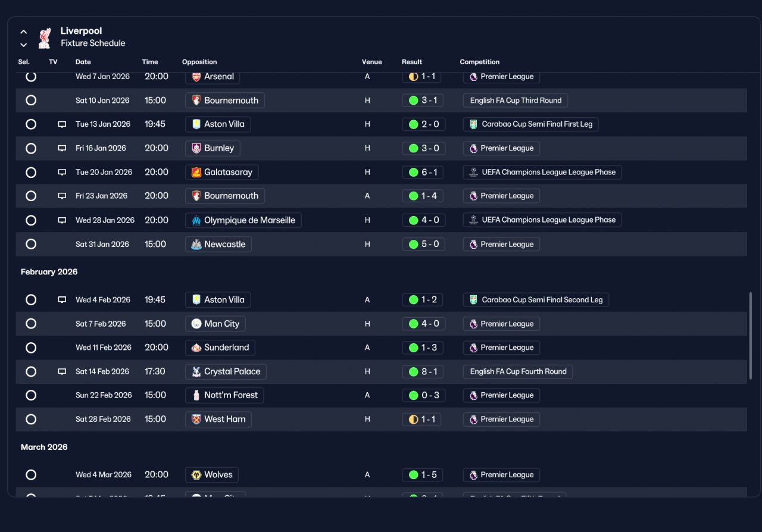The width and height of the screenshot is (762, 532).
Task: Click the Crystal Palace club badge
Action: point(196,372)
